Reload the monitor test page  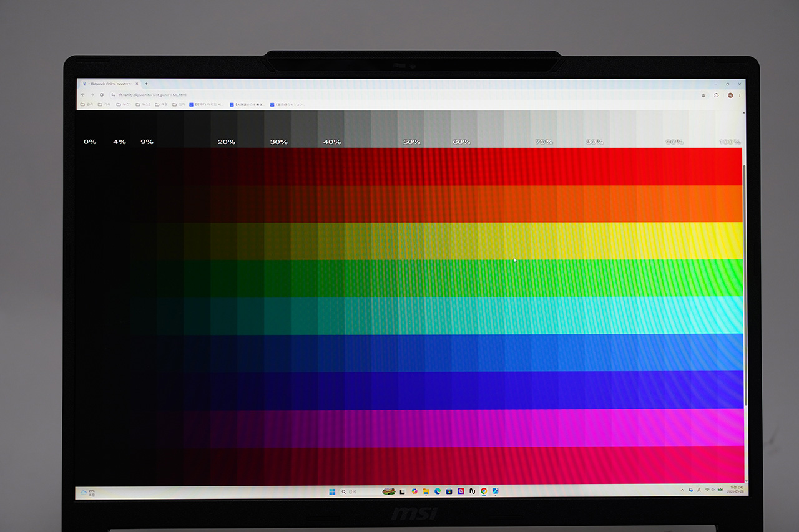click(102, 95)
